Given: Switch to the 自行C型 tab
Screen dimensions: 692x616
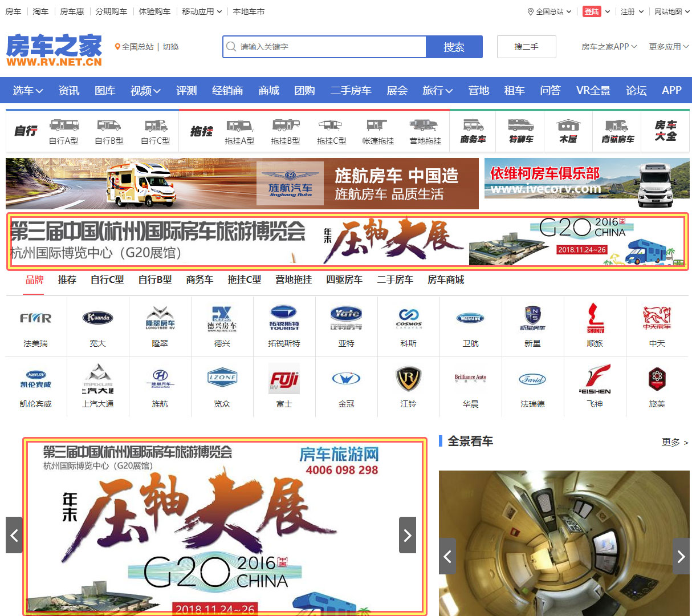Looking at the screenshot, I should click(x=107, y=279).
